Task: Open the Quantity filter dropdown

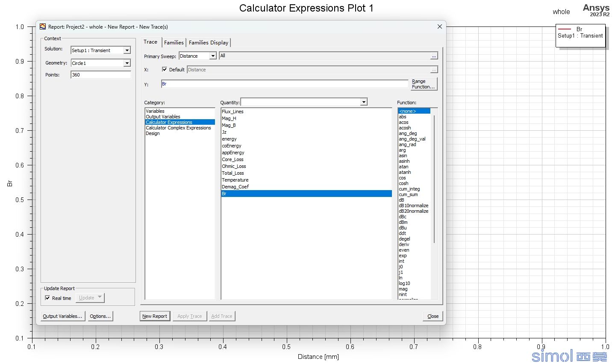Action: point(364,102)
